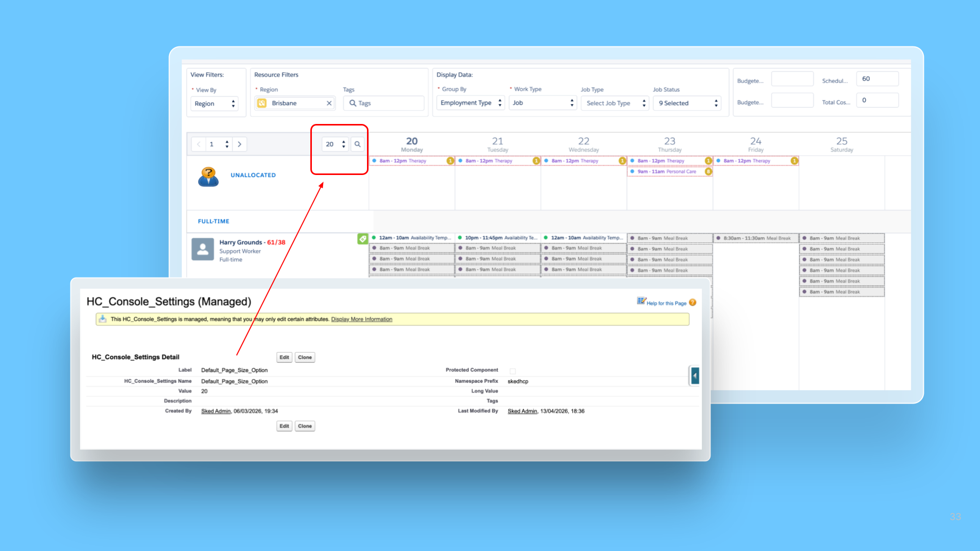This screenshot has height=551, width=980.
Task: Click the magnifier beside the page size selector
Action: (x=357, y=144)
